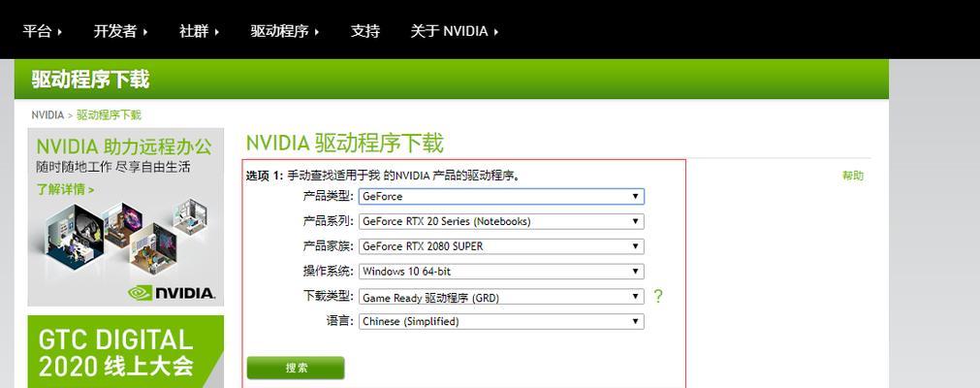Click the 产品类型 field label
The image size is (980, 388).
pos(329,196)
